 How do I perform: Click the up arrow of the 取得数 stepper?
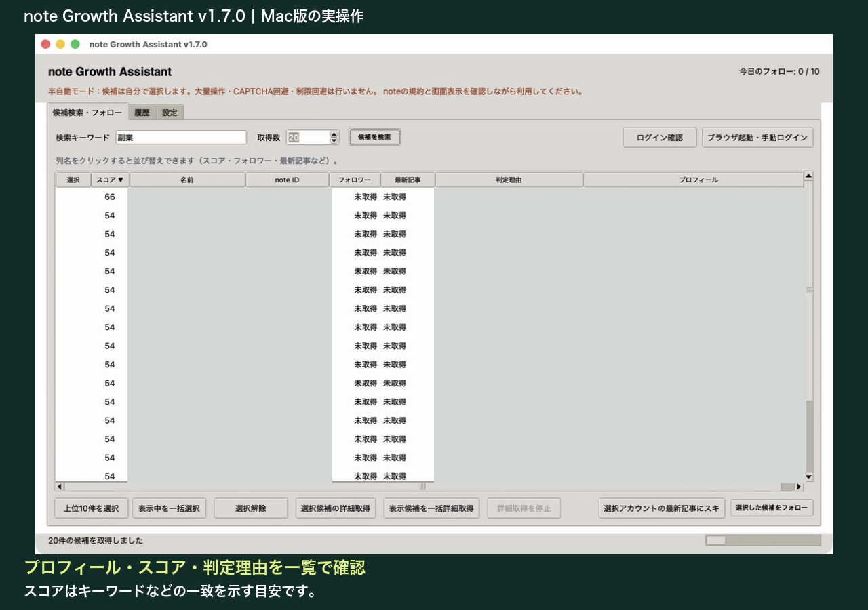(334, 134)
